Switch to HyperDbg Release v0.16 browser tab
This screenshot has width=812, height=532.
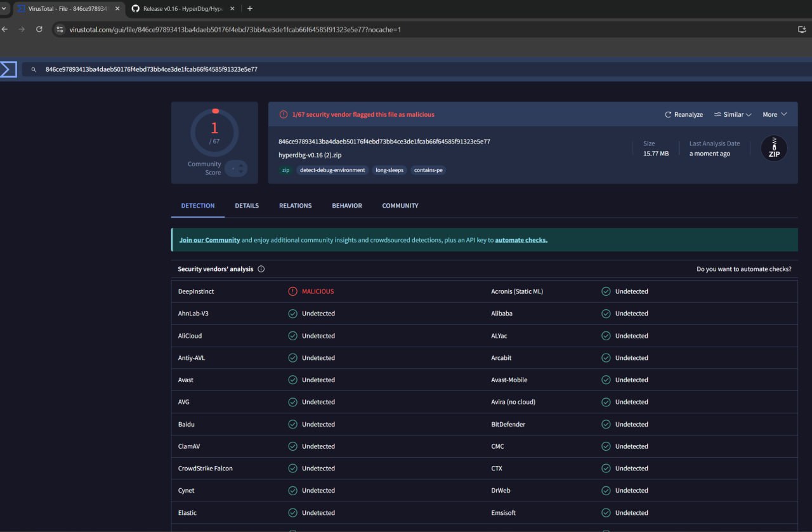(181, 9)
